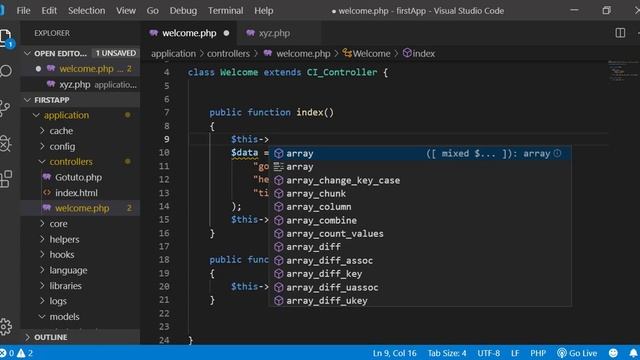Click Ln 9, Col 16 in status bar
This screenshot has height=360, width=640.
click(x=394, y=353)
